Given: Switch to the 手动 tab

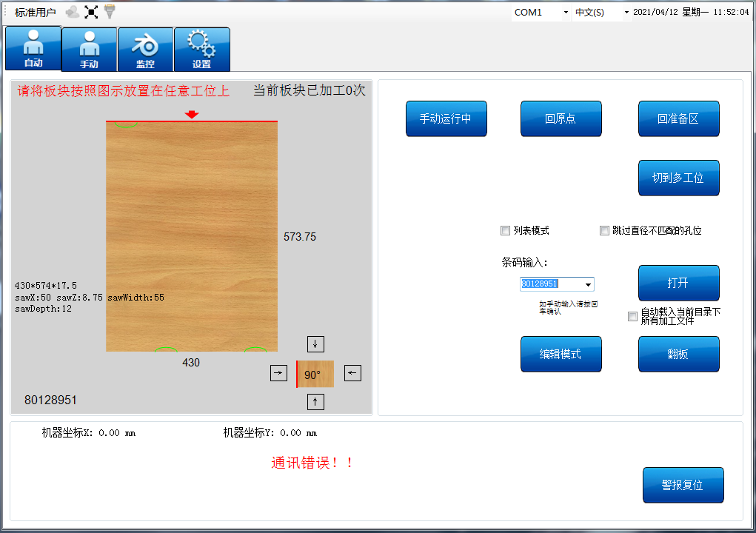Looking at the screenshot, I should [x=90, y=50].
